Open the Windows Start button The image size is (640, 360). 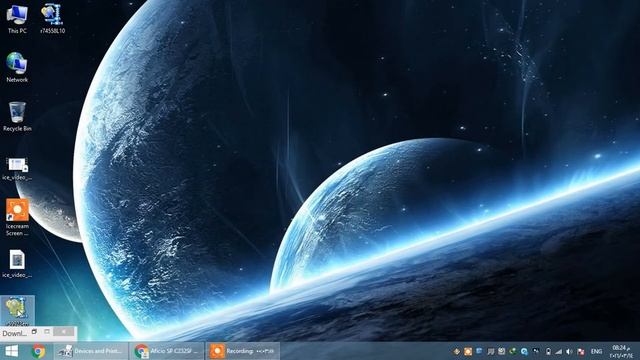pyautogui.click(x=11, y=351)
